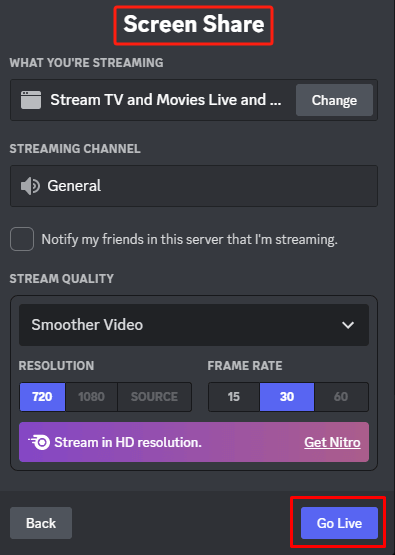Click the 'Notify my friends in this server' label
This screenshot has height=555, width=395.
189,240
